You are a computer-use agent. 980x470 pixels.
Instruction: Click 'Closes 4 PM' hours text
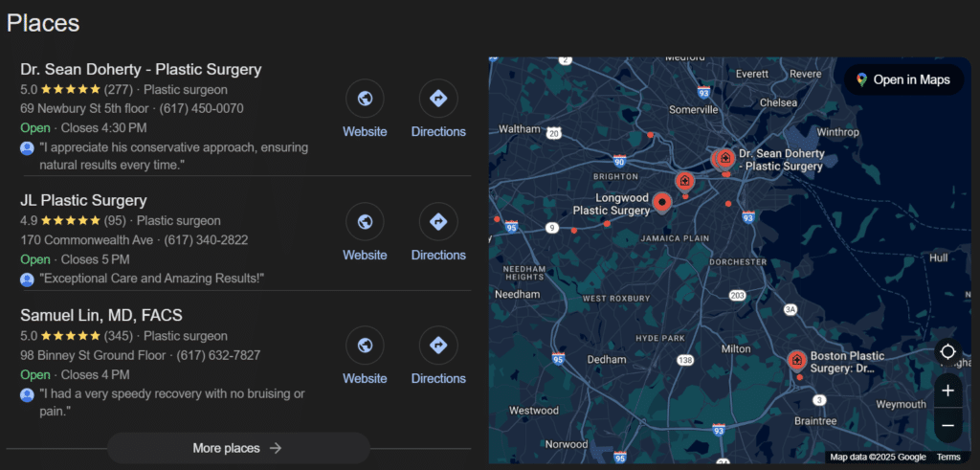pyautogui.click(x=95, y=375)
